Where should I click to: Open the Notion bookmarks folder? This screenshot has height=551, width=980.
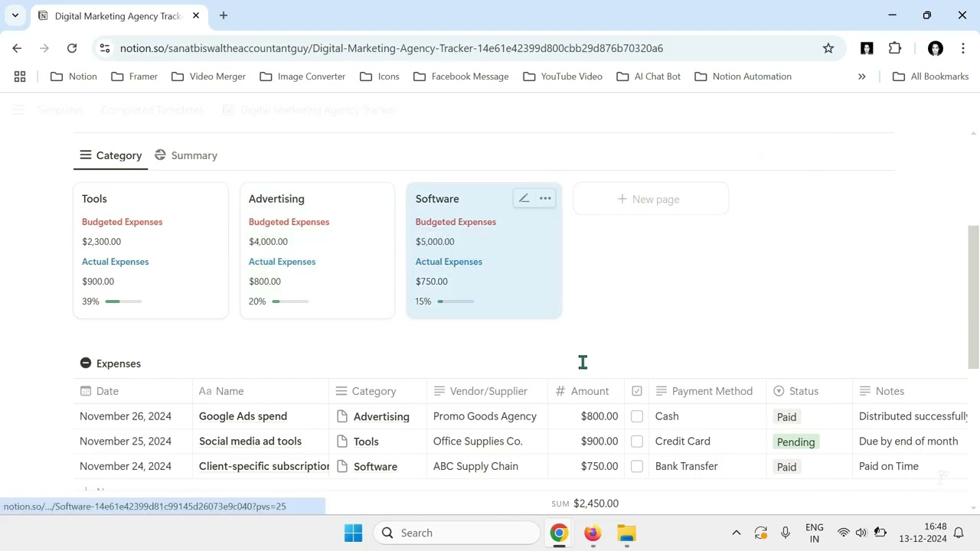click(73, 77)
